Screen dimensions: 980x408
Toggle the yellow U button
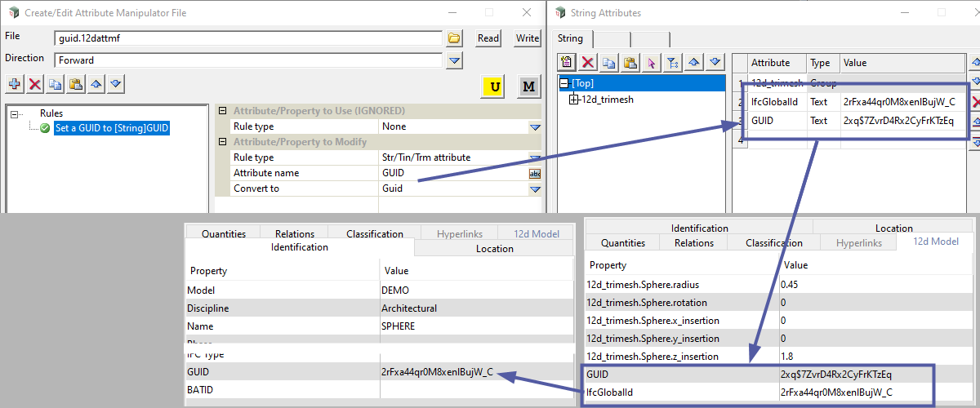[x=493, y=86]
